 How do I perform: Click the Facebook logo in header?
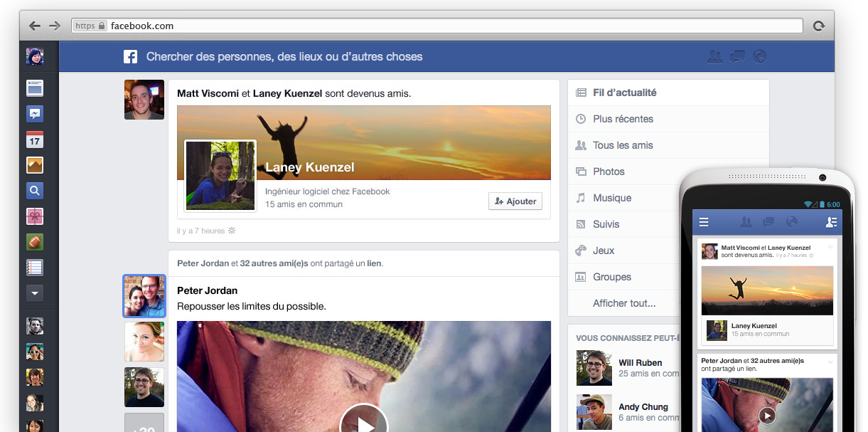coord(130,57)
